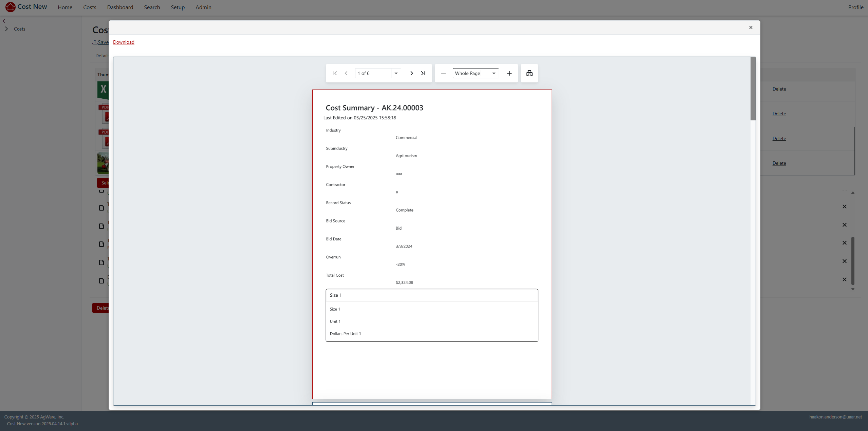This screenshot has width=868, height=431.
Task: Click the print icon in viewer toolbar
Action: [x=529, y=73]
